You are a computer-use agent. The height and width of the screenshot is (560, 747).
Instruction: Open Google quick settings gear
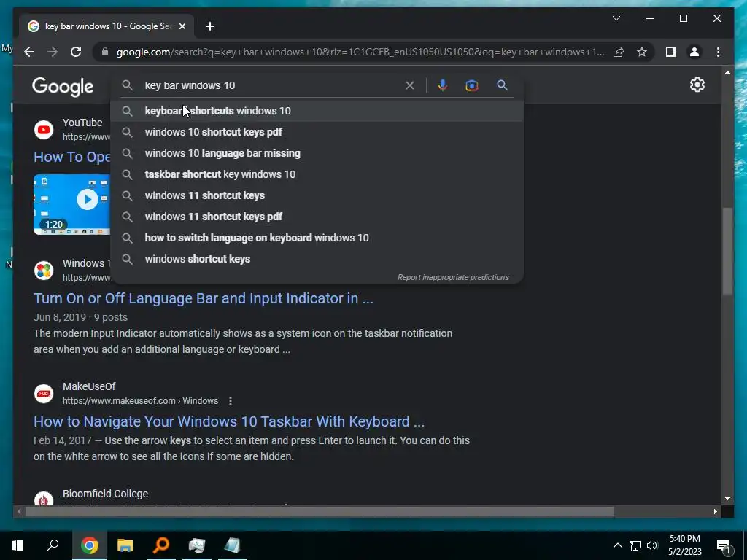click(x=697, y=85)
